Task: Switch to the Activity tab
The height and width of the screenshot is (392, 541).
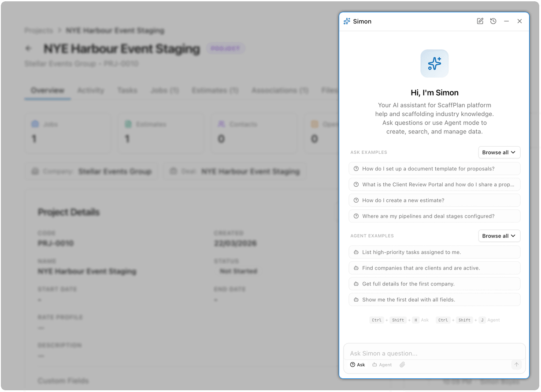Action: pos(91,90)
